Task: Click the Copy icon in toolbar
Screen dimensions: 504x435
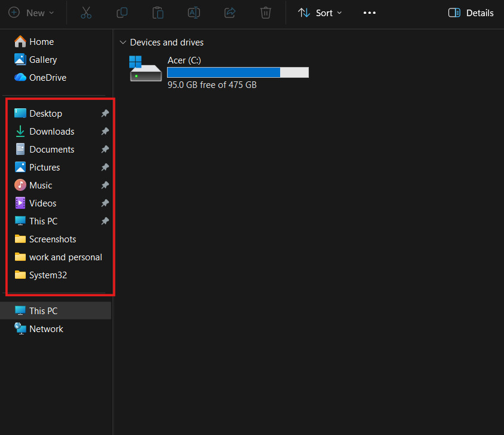Action: tap(122, 13)
